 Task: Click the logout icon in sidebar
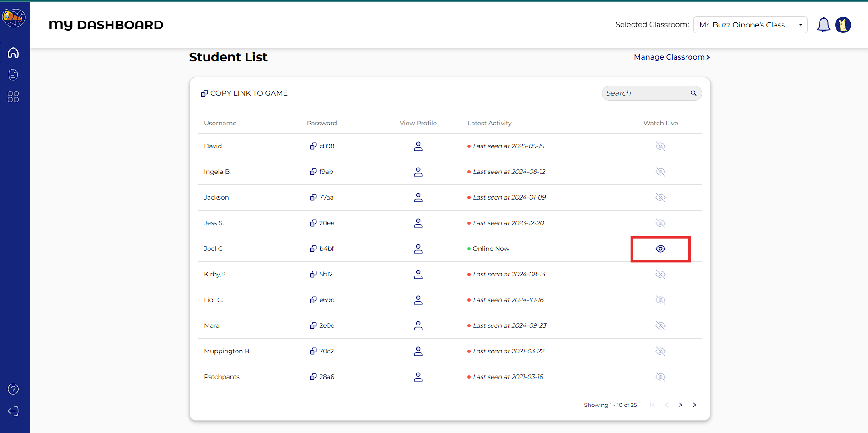[x=13, y=411]
